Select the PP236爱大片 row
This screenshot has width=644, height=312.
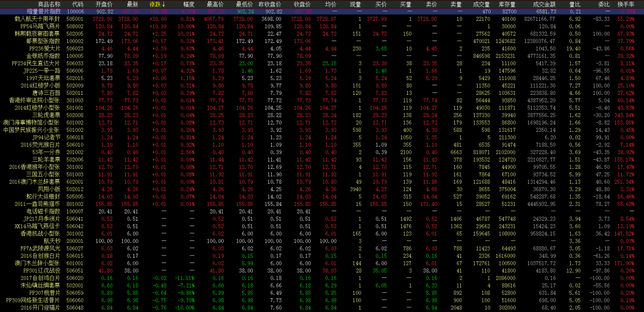tap(322, 48)
